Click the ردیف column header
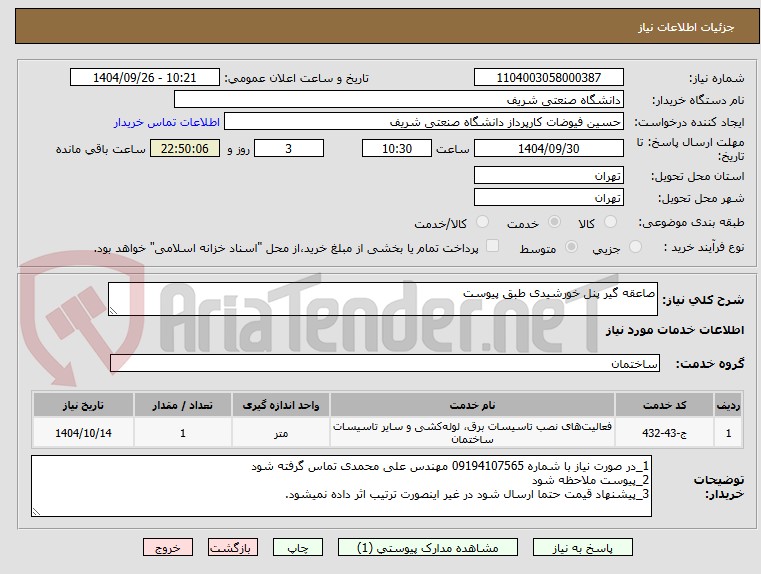The image size is (761, 574). (x=728, y=405)
